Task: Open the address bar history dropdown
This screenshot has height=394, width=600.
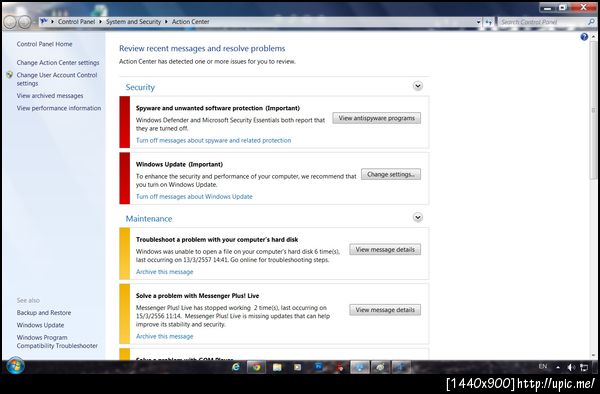Action: click(x=478, y=22)
